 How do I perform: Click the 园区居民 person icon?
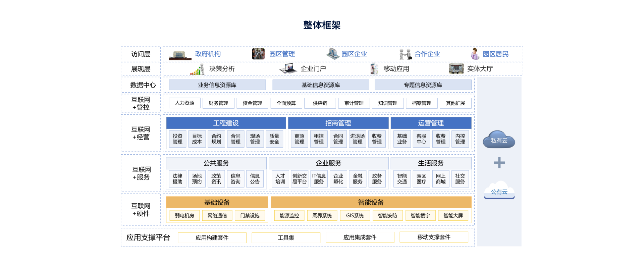(475, 54)
